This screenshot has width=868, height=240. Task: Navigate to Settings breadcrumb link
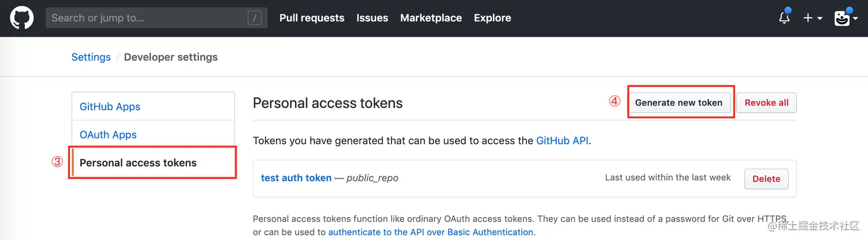(91, 57)
